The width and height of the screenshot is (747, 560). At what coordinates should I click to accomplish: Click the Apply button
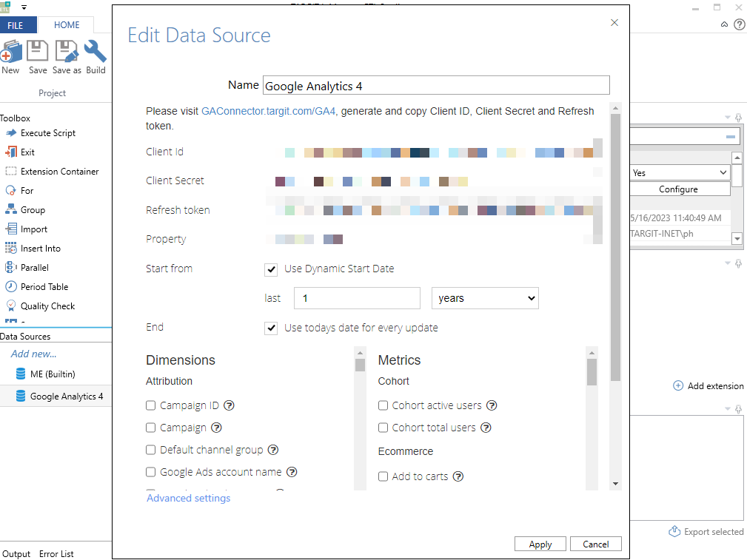(x=540, y=544)
